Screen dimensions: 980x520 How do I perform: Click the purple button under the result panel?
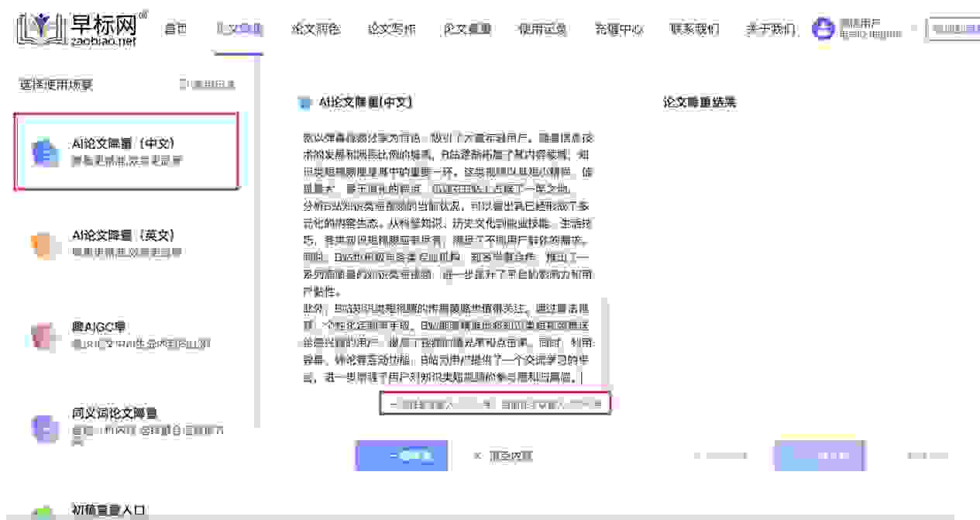[820, 456]
